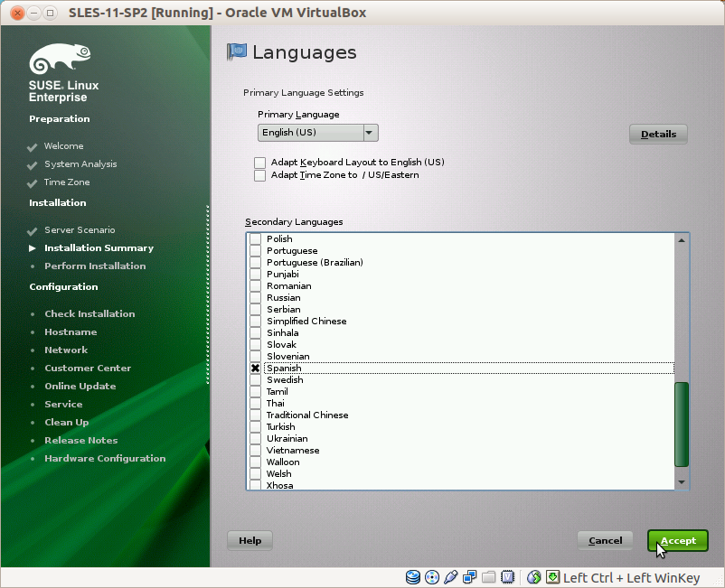Click the network adapters status bar icon
725x588 pixels.
point(470,577)
